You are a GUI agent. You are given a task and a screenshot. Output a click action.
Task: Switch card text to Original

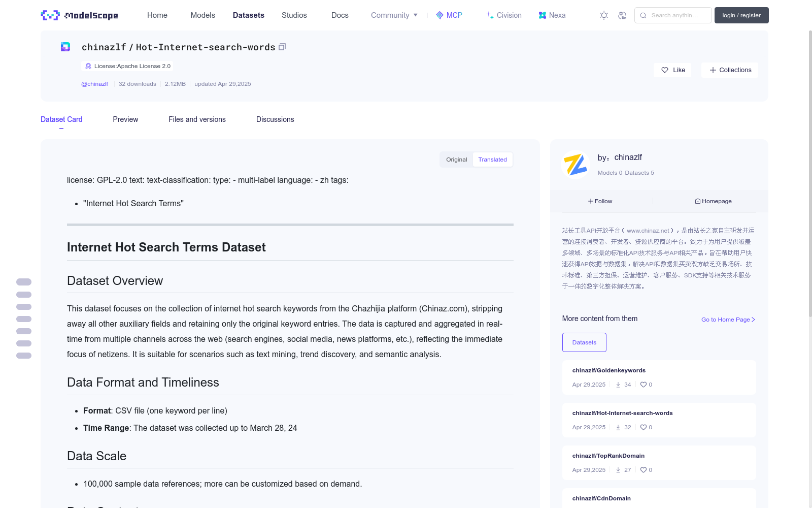456,160
